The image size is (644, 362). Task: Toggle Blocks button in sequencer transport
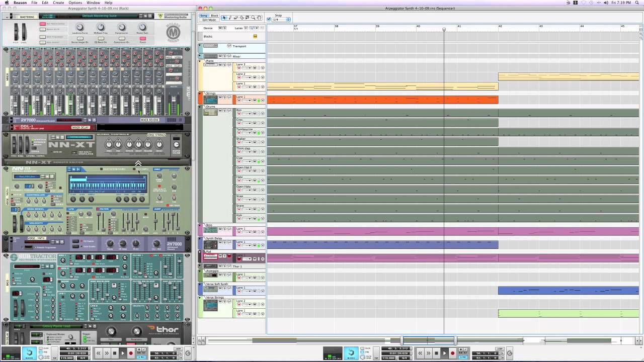click(351, 353)
